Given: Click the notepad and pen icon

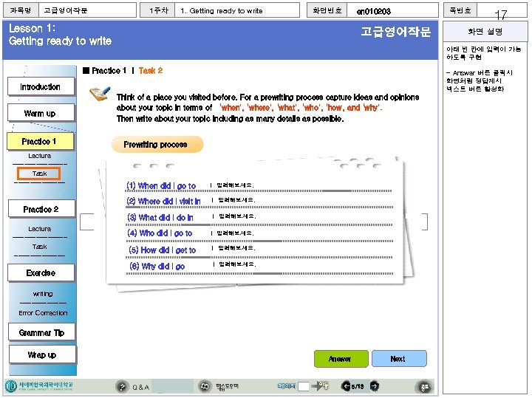Looking at the screenshot, I should (x=100, y=94).
